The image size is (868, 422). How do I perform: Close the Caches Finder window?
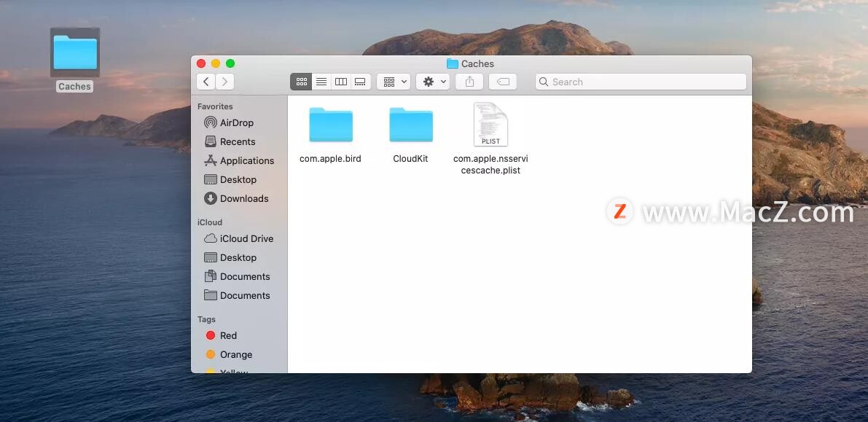point(201,63)
